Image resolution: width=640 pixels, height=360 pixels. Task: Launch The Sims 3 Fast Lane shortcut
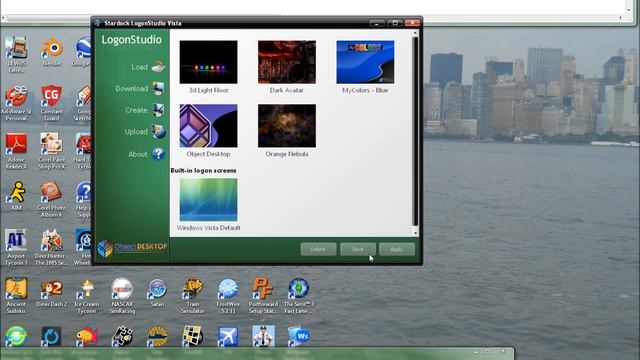[x=299, y=296]
